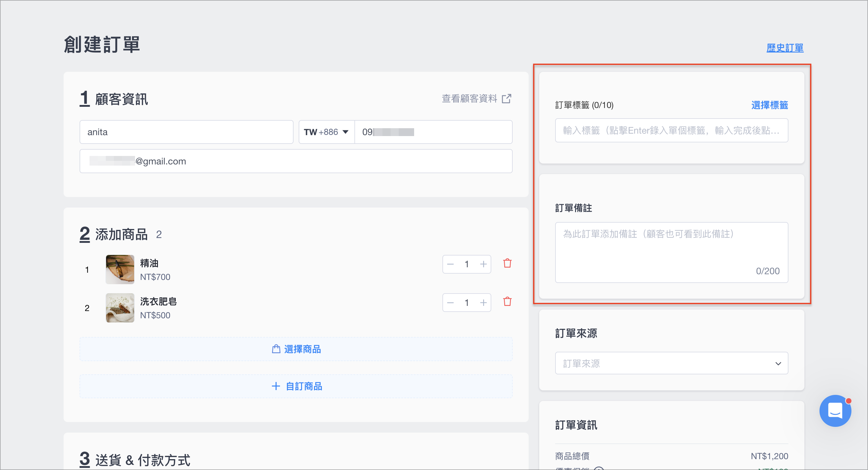Add a custom item via 自訂商品

[x=296, y=386]
